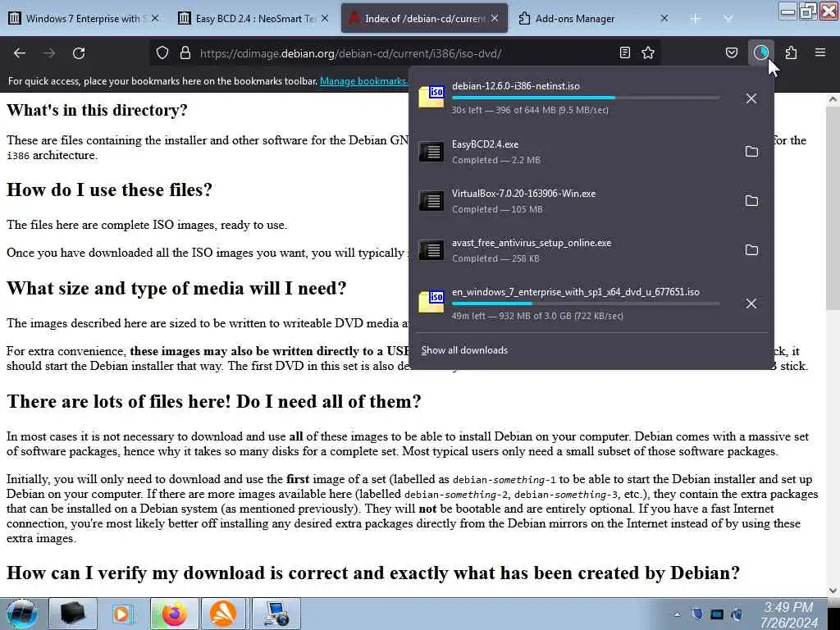This screenshot has height=630, width=840.
Task: Open the Firefox hamburger application menu
Action: point(820,52)
